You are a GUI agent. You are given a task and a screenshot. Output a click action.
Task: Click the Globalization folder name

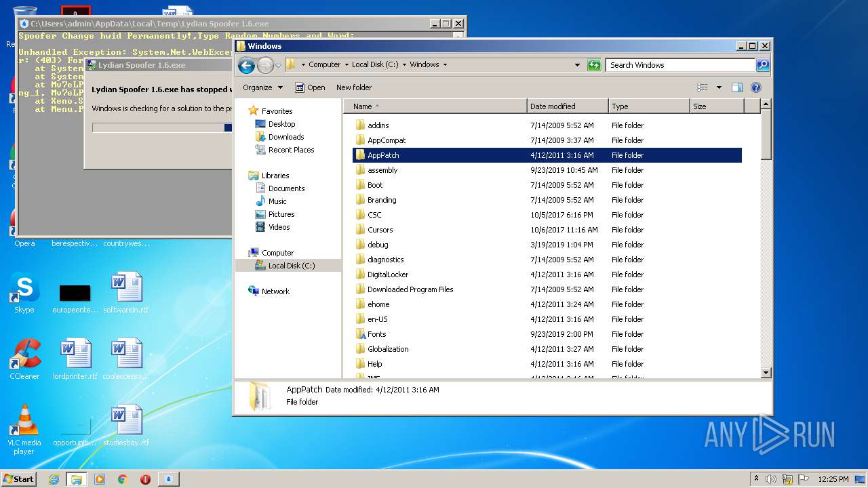coord(388,349)
